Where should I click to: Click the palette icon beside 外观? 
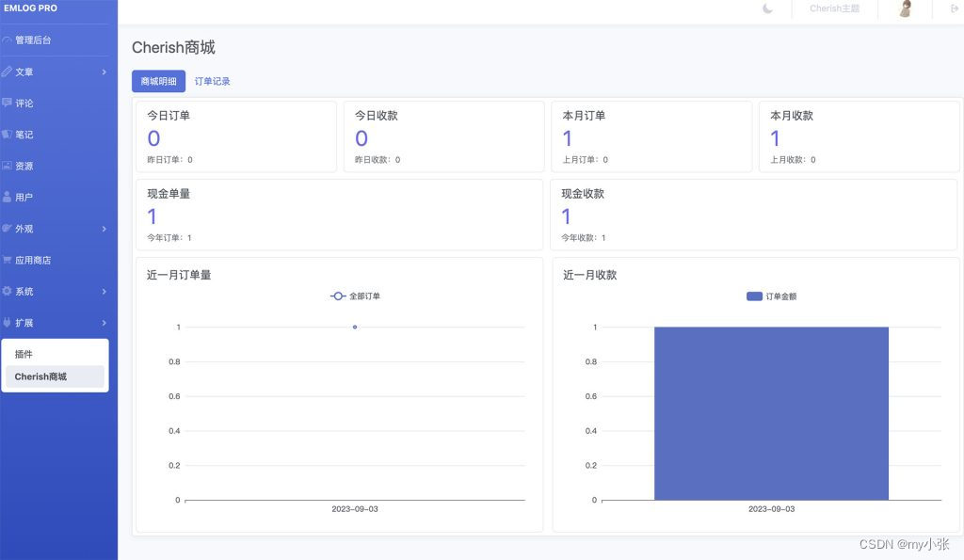[x=7, y=228]
